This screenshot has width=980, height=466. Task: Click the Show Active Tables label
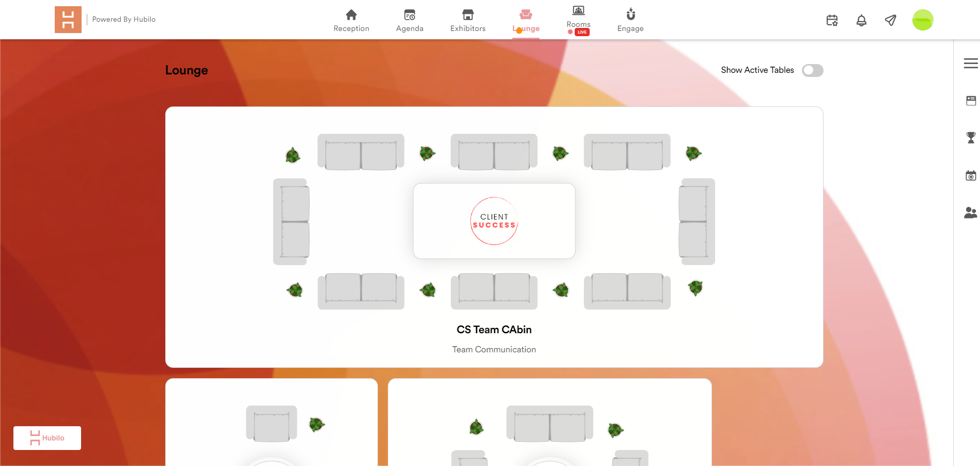click(757, 70)
